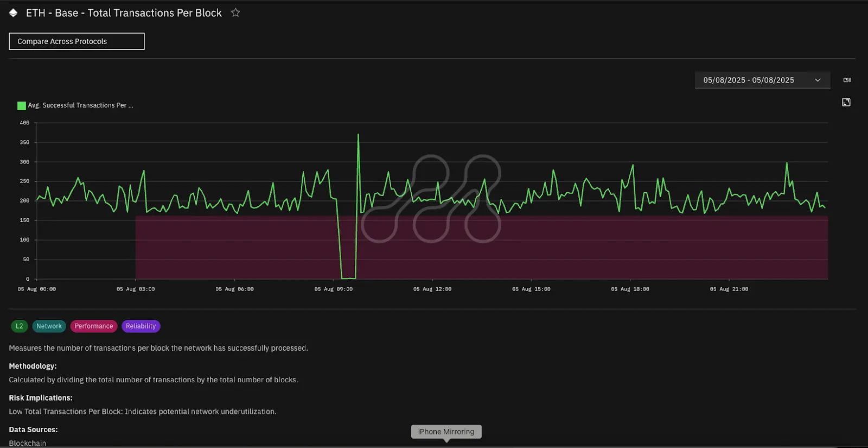Click the green legend color square
This screenshot has width=868, height=448.
22,105
